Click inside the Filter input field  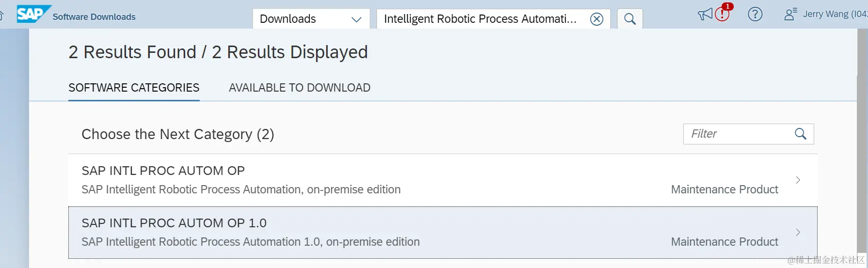click(737, 134)
